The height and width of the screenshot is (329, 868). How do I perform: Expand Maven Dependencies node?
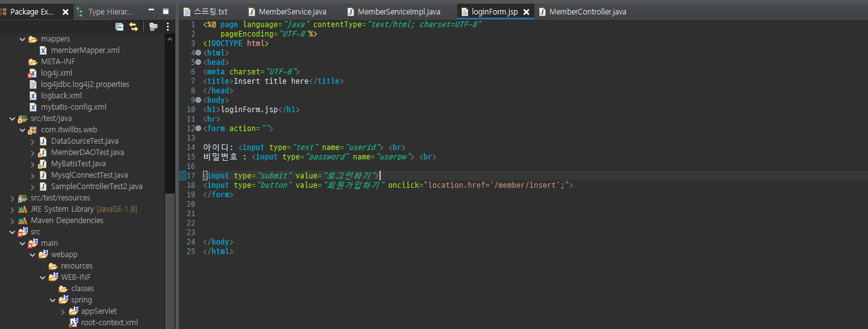point(13,221)
